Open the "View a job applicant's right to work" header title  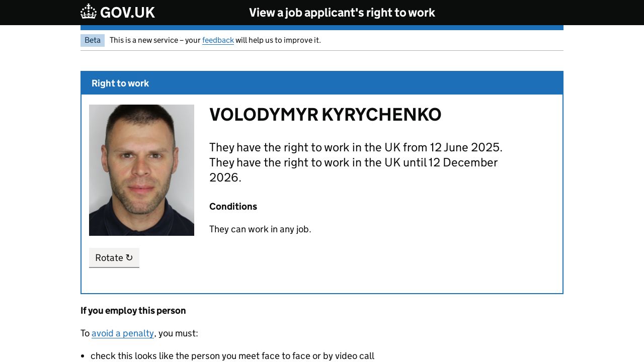(342, 13)
